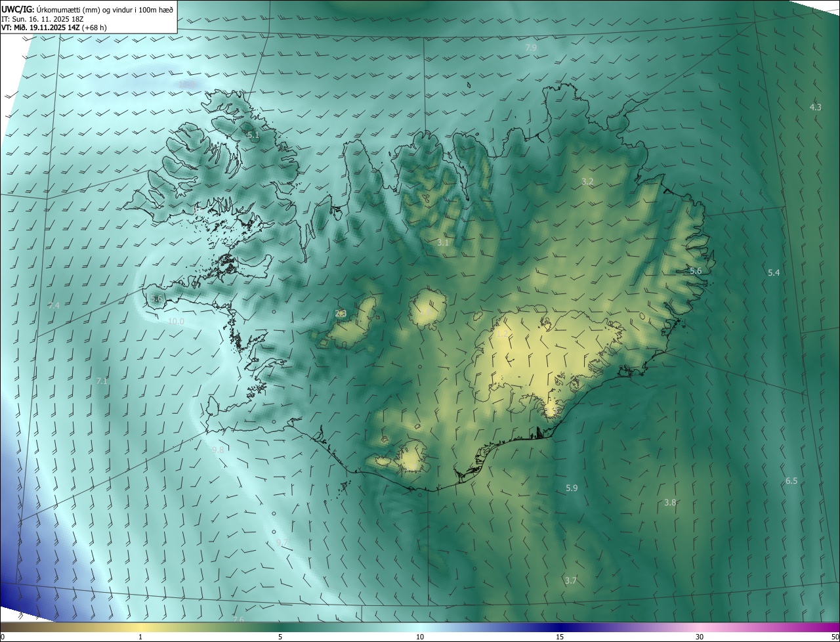Click the 3.2 value label

587,181
